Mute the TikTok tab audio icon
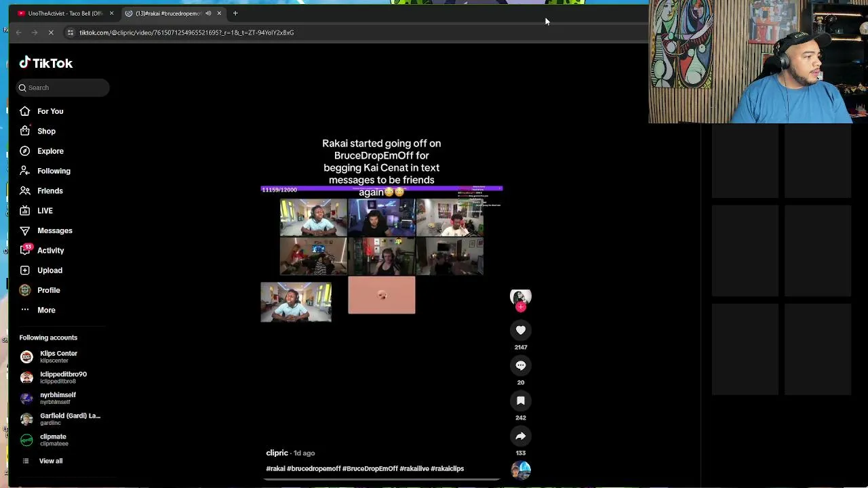Screen dimensions: 868x488 [x=208, y=14]
